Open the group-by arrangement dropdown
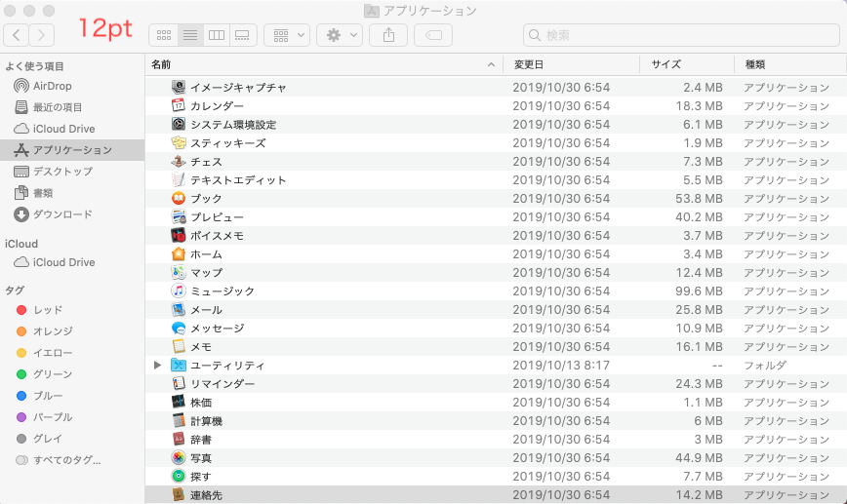 tap(287, 35)
